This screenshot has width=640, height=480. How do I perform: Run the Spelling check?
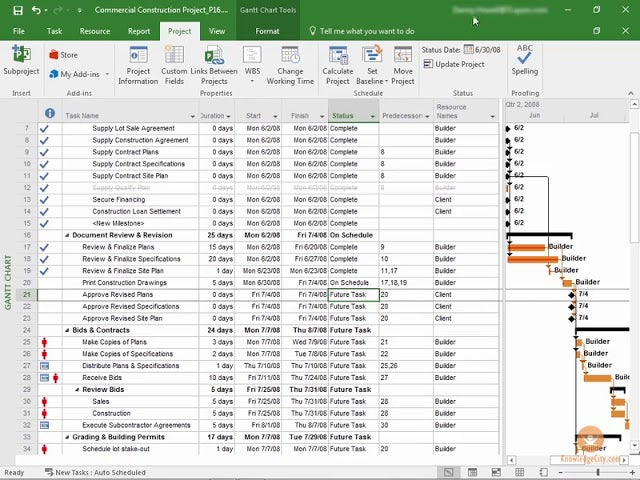(x=524, y=60)
